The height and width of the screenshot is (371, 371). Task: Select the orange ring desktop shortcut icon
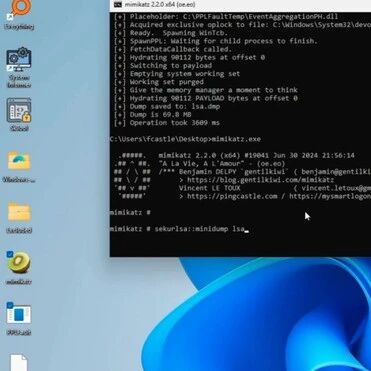[20, 8]
